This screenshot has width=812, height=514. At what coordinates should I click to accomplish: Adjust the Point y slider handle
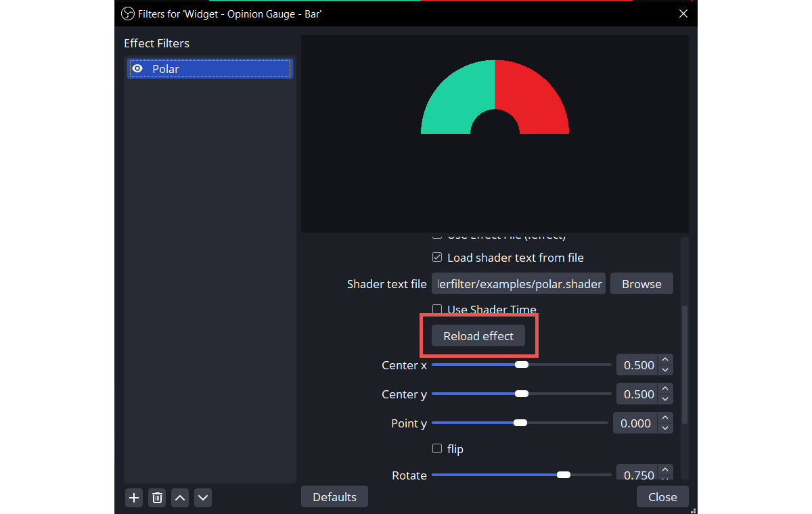pyautogui.click(x=520, y=423)
